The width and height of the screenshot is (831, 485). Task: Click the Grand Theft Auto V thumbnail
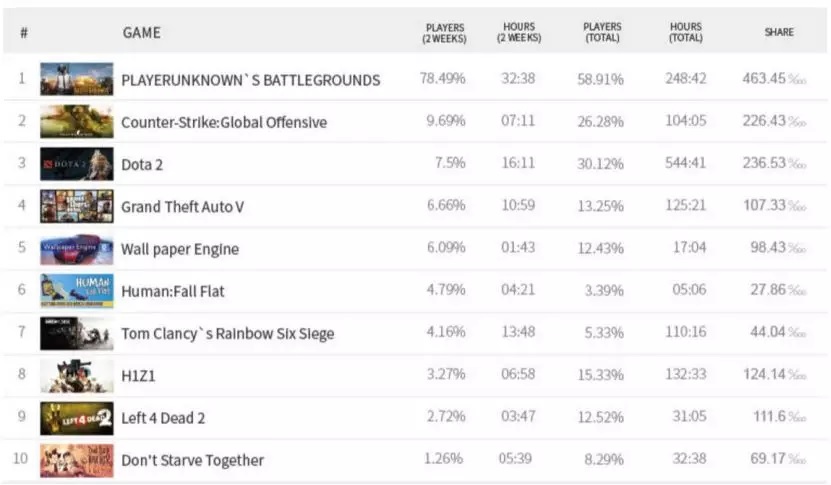tap(76, 206)
